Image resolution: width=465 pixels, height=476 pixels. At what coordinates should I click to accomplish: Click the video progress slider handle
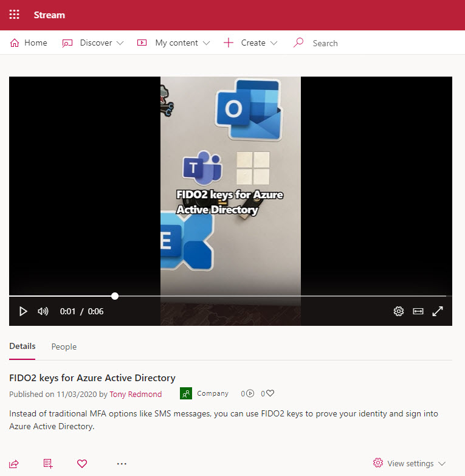(x=115, y=296)
